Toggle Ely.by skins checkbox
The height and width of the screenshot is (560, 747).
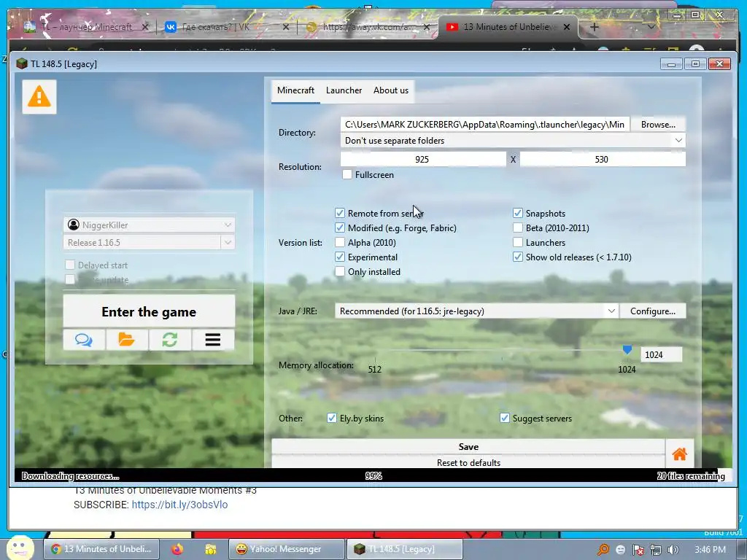click(x=332, y=418)
